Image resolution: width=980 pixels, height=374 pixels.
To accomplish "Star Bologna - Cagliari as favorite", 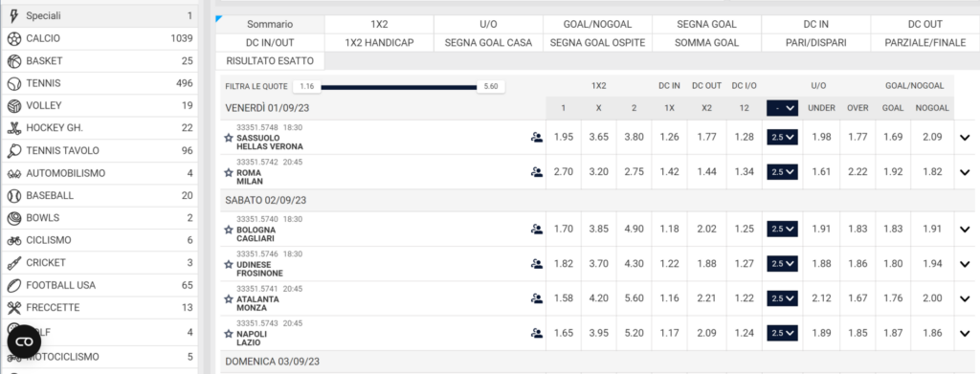I will click(x=229, y=230).
